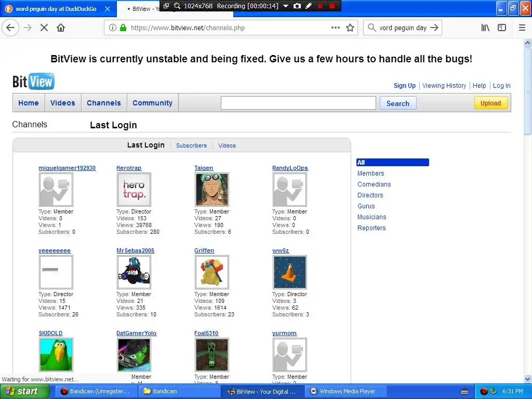The height and width of the screenshot is (399, 532).
Task: Open the Channels navigation tab
Action: [104, 103]
